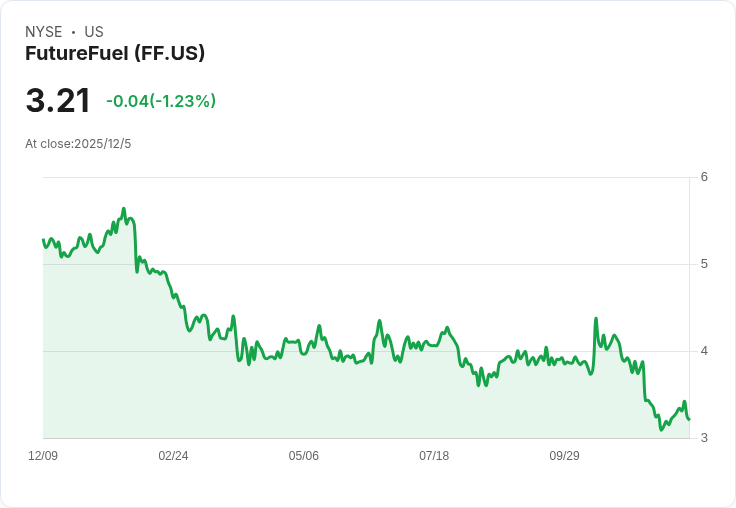The height and width of the screenshot is (508, 736).
Task: Click the final endpoint of the price line
Action: 689,419
